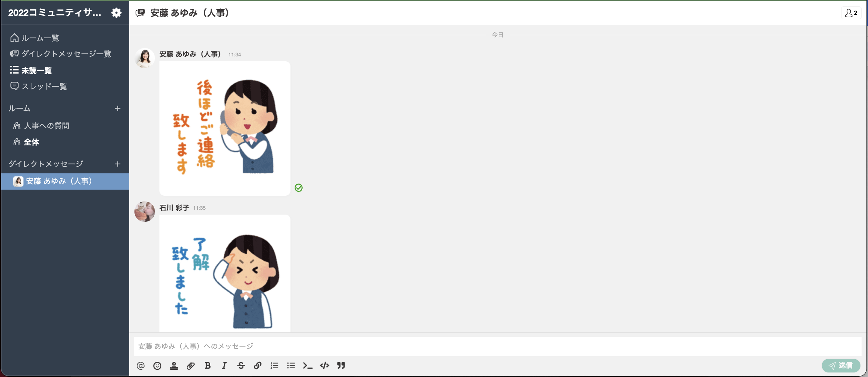Click the ダイレクトメッセージ section header
The height and width of the screenshot is (377, 868).
click(x=46, y=164)
